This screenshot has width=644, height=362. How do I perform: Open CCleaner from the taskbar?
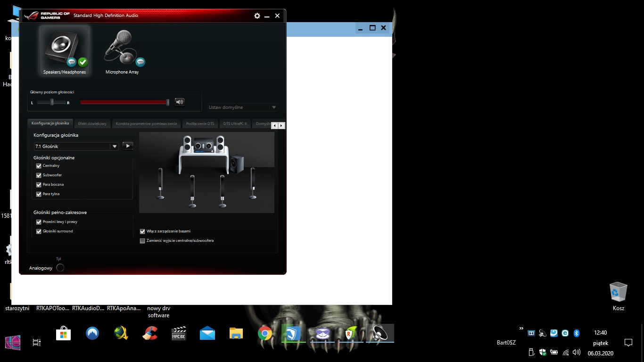click(x=150, y=334)
